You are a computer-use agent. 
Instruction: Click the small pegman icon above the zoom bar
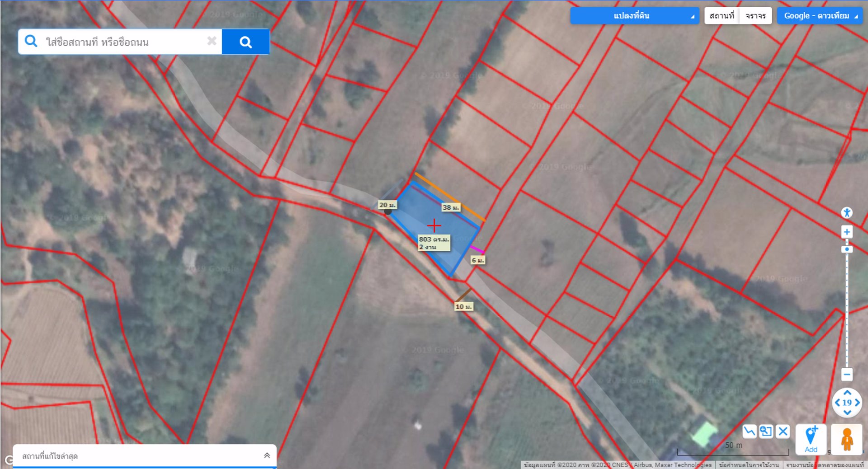point(847,212)
